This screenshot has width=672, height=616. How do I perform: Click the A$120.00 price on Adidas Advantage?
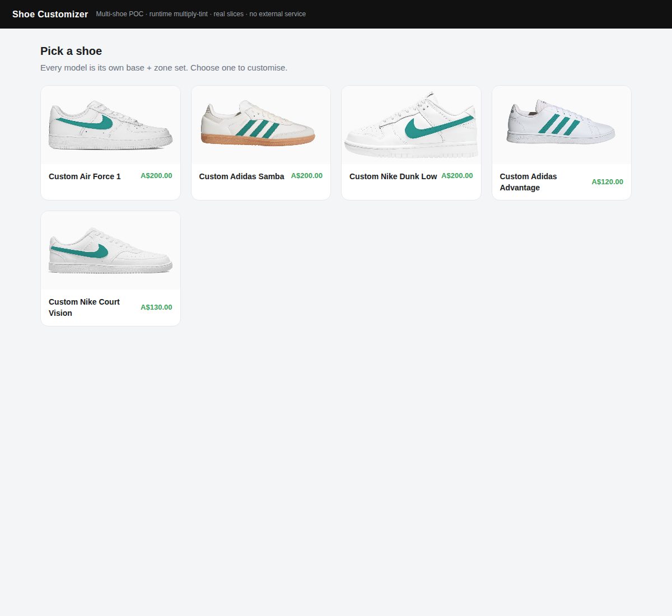(608, 182)
